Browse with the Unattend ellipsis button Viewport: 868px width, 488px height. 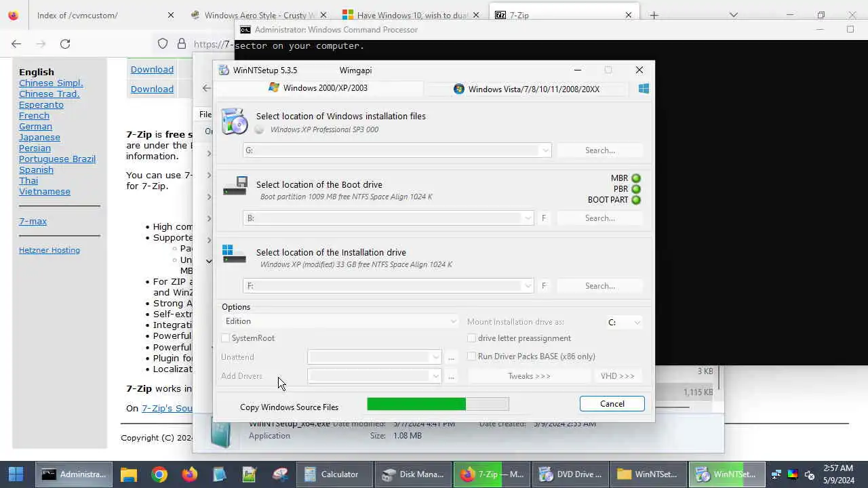(452, 357)
